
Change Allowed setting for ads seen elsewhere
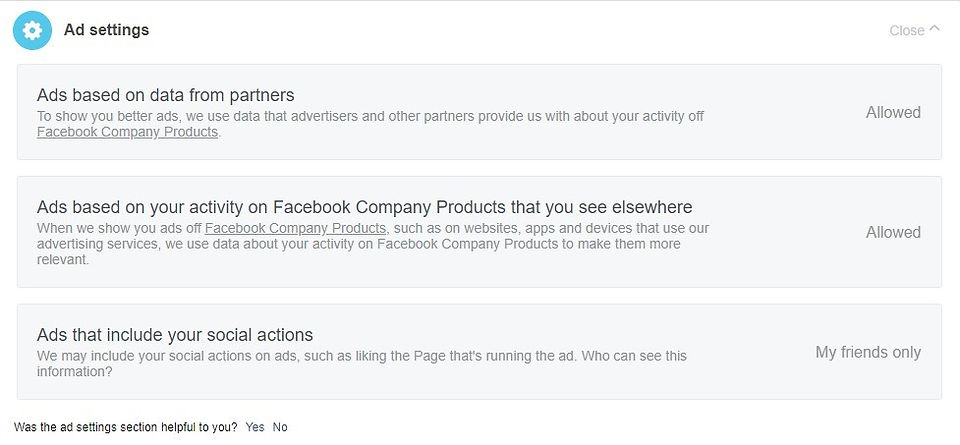click(x=893, y=233)
